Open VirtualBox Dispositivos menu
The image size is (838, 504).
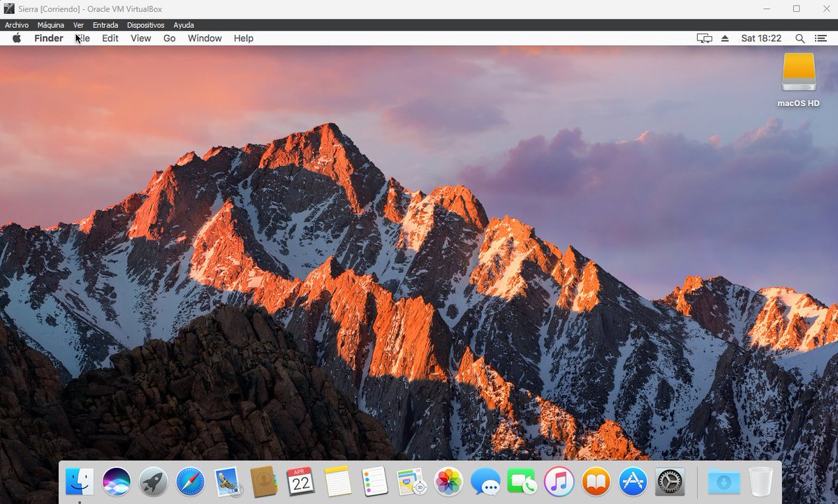(145, 25)
